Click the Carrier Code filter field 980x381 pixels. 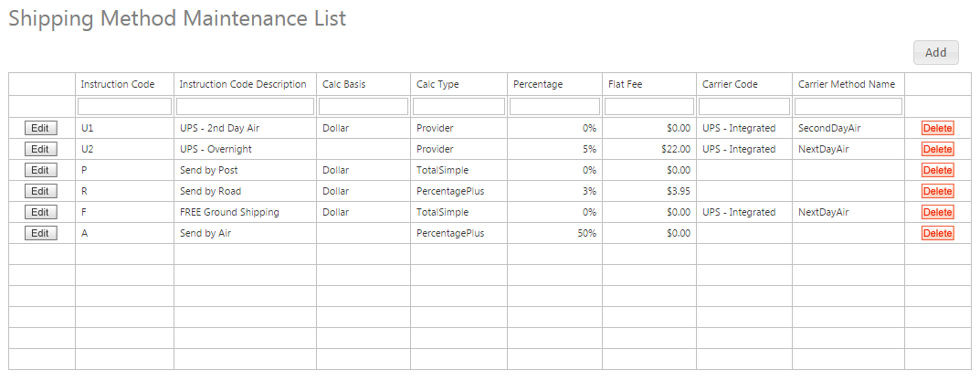click(x=744, y=106)
